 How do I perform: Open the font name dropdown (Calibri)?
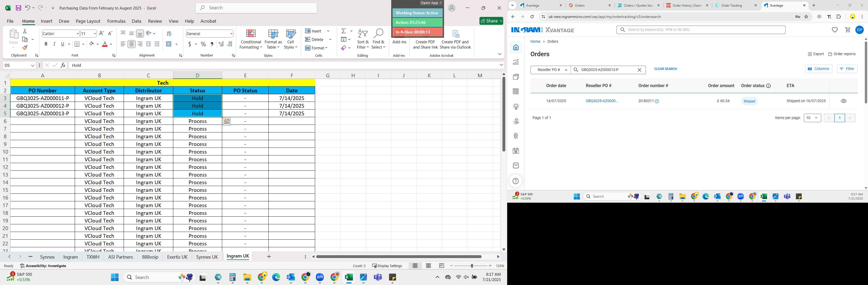[77, 34]
